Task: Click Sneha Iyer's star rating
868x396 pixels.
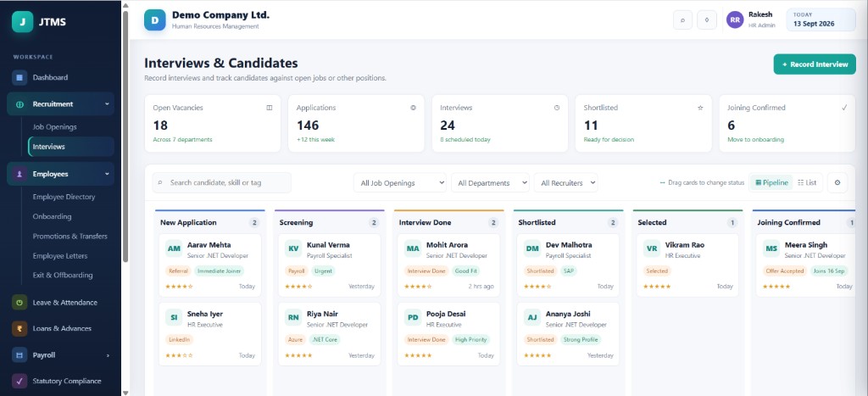Action: 180,355
